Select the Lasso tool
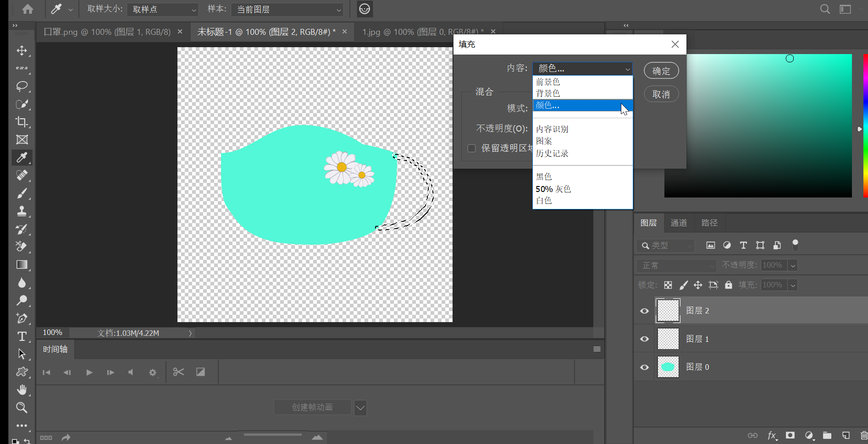 tap(22, 86)
